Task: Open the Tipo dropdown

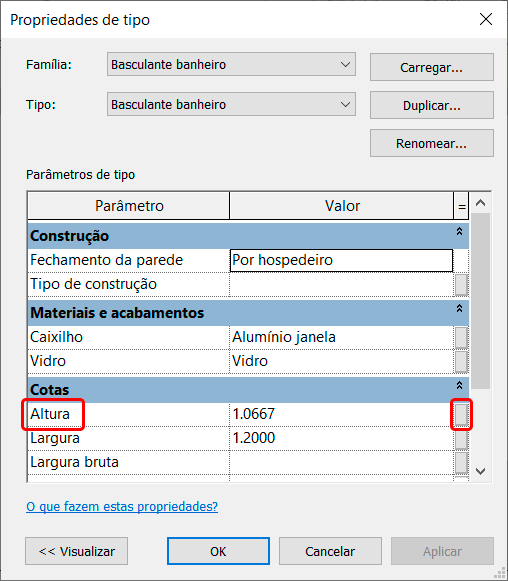Action: (232, 104)
